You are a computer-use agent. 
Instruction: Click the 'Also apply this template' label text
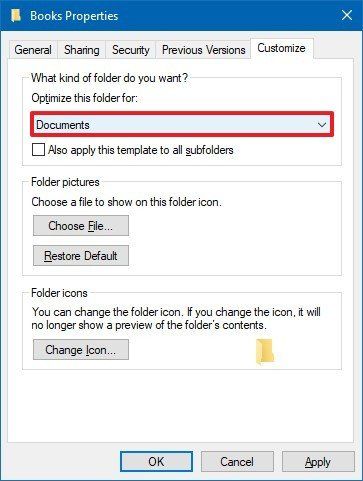click(x=141, y=150)
